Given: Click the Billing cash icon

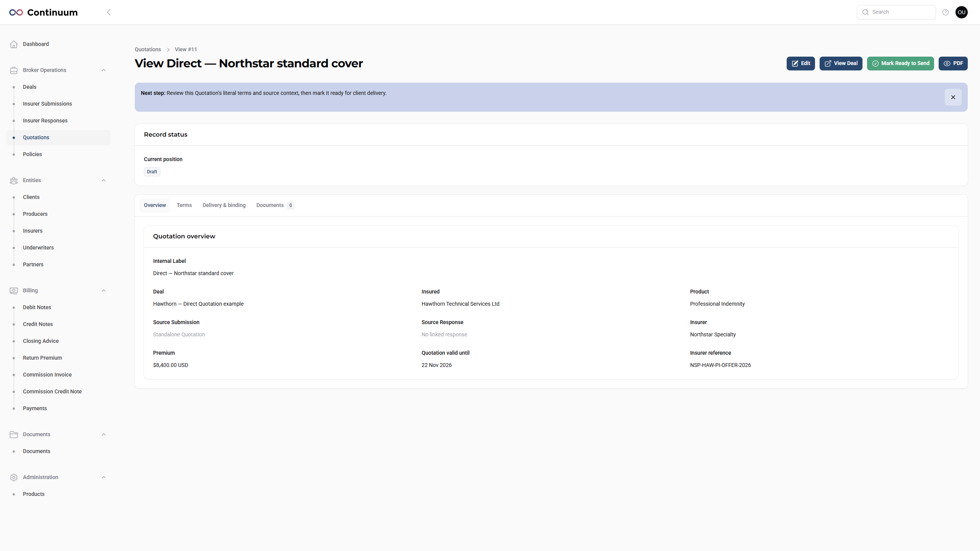Looking at the screenshot, I should point(14,290).
